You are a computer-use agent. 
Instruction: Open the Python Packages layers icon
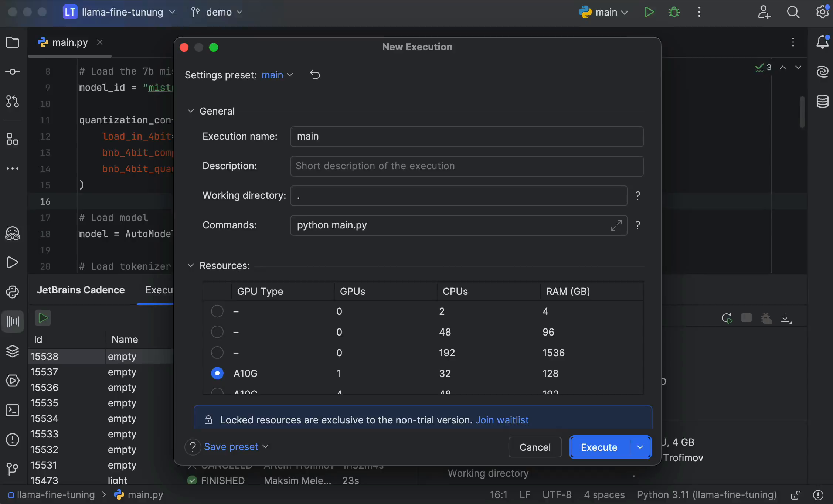[13, 351]
